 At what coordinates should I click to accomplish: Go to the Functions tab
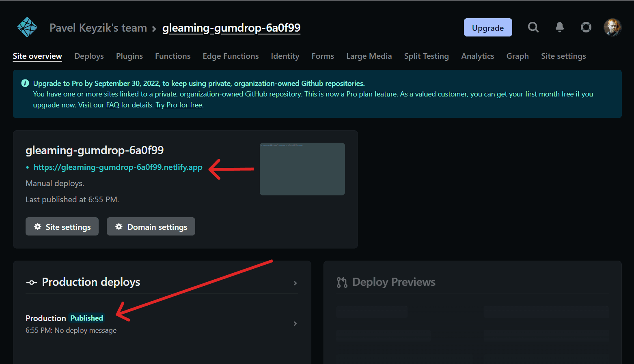click(x=173, y=56)
